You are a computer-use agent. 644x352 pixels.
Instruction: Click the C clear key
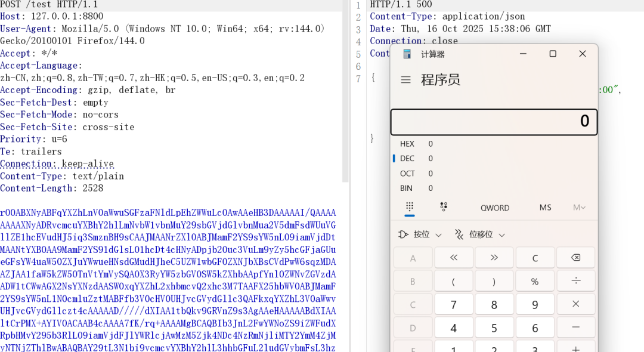[x=535, y=258]
